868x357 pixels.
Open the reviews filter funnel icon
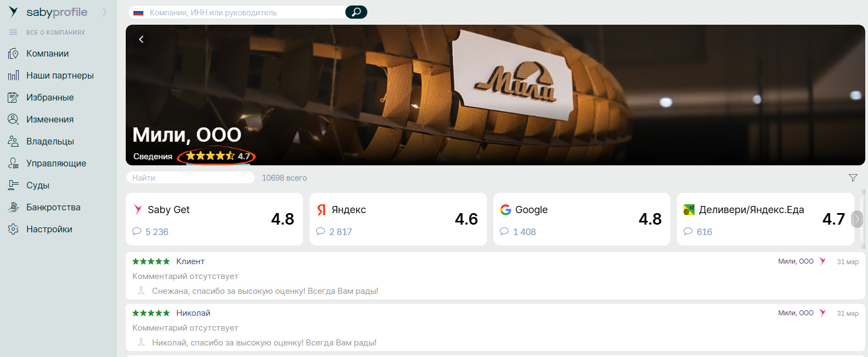click(853, 177)
